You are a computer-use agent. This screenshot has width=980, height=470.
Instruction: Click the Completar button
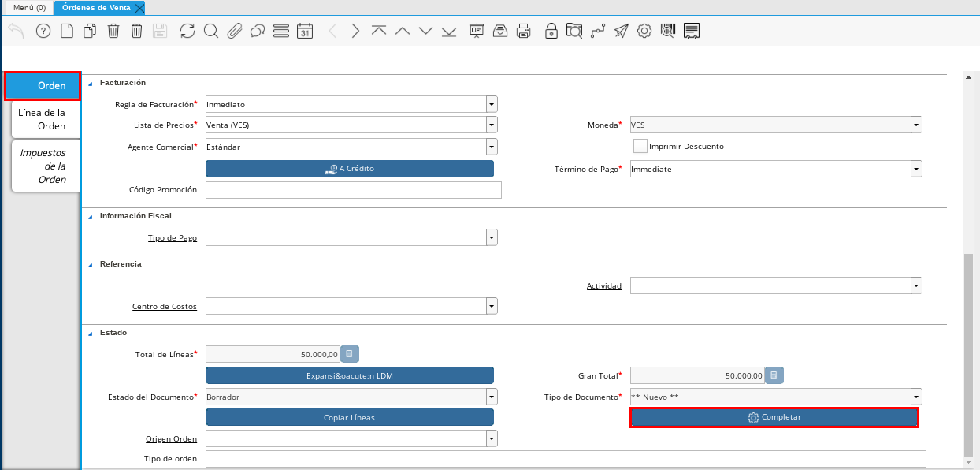pyautogui.click(x=774, y=417)
